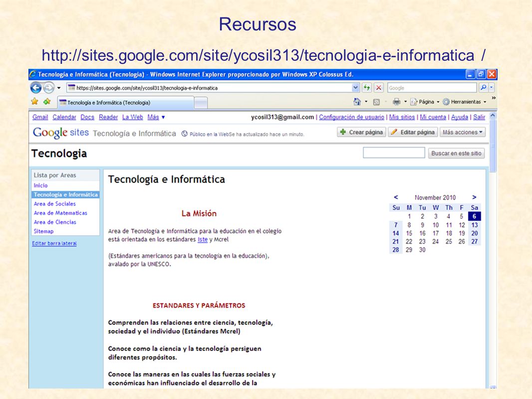Open a new blank browser tab
The image size is (532, 399).
(x=201, y=103)
